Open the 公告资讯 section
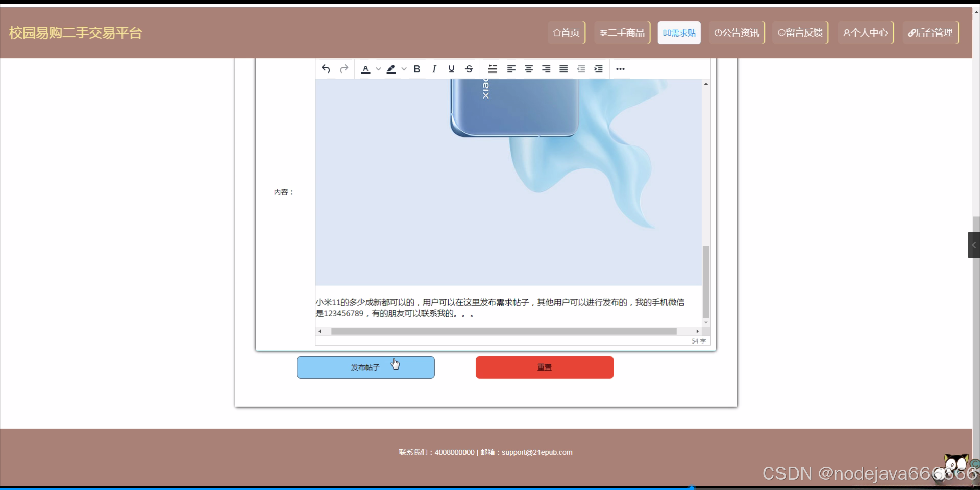The height and width of the screenshot is (490, 980). 737,33
